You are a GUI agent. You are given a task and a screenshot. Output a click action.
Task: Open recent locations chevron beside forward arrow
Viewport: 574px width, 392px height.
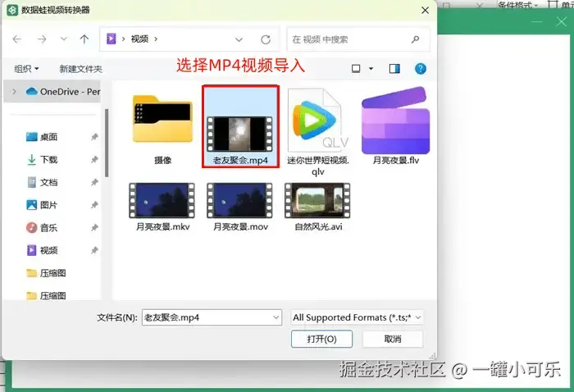64,39
